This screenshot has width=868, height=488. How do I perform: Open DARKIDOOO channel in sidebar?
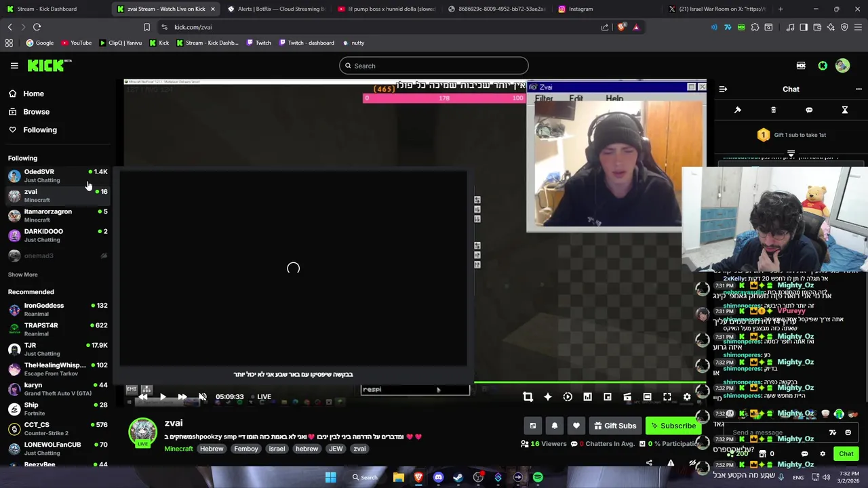click(58, 235)
